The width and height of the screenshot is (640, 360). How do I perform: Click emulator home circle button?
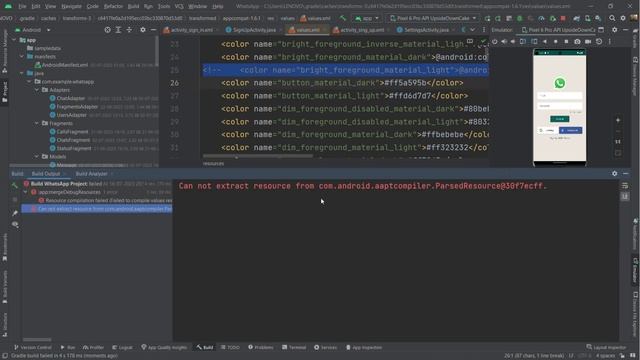click(556, 42)
